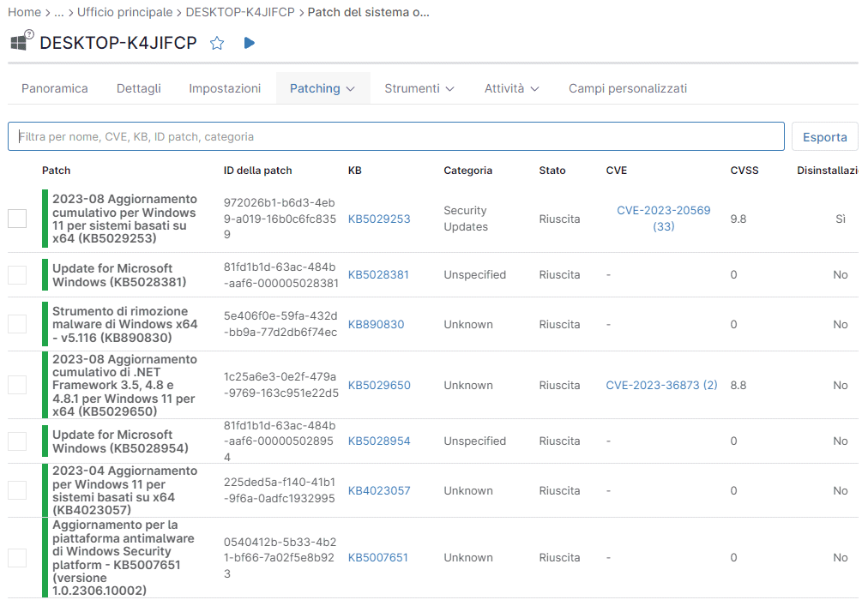This screenshot has height=600, width=868.
Task: Tick the checkbox for KB5028954 update
Action: pos(17,441)
